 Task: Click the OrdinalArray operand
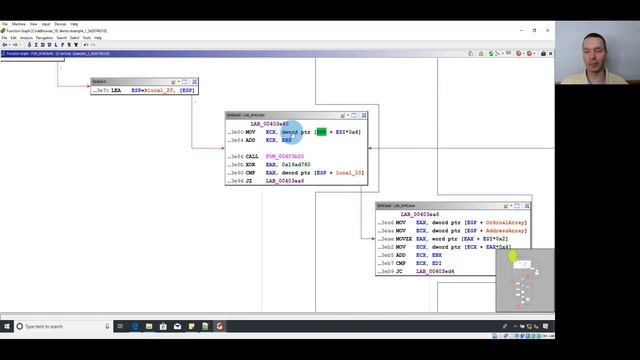pyautogui.click(x=506, y=222)
